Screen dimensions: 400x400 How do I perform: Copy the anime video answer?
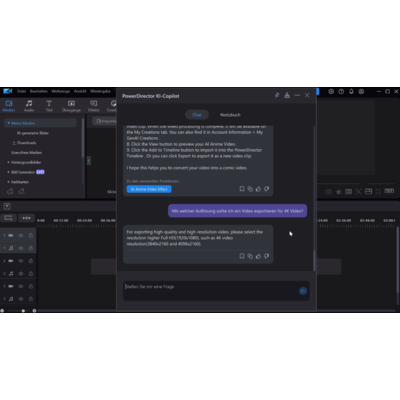(x=250, y=189)
